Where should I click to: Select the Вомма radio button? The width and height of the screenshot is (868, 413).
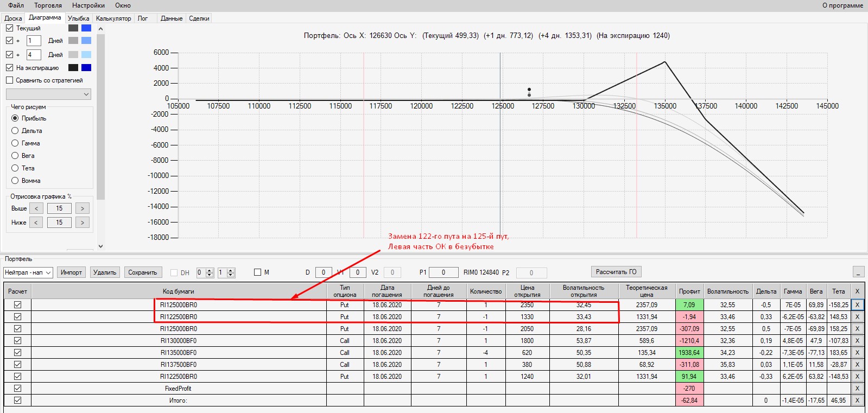15,181
